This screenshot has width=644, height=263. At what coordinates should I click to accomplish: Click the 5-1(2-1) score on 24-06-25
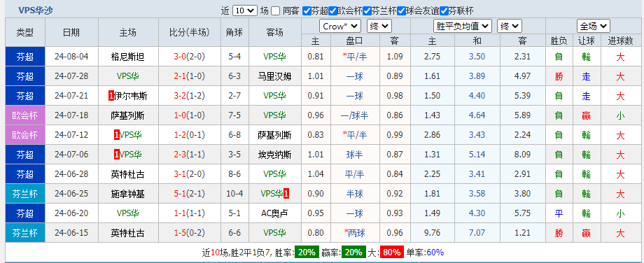(x=189, y=194)
